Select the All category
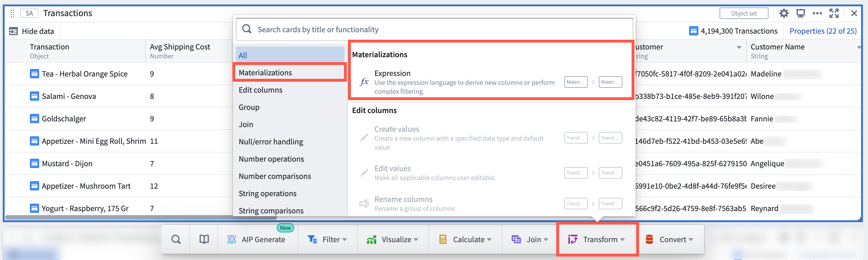The height and width of the screenshot is (260, 868). (290, 55)
